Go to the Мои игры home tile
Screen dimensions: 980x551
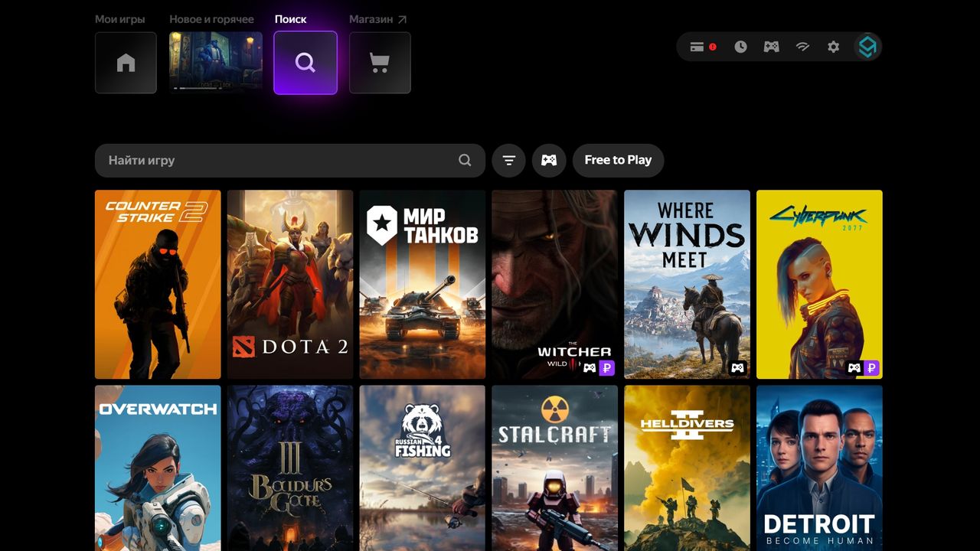coord(126,63)
